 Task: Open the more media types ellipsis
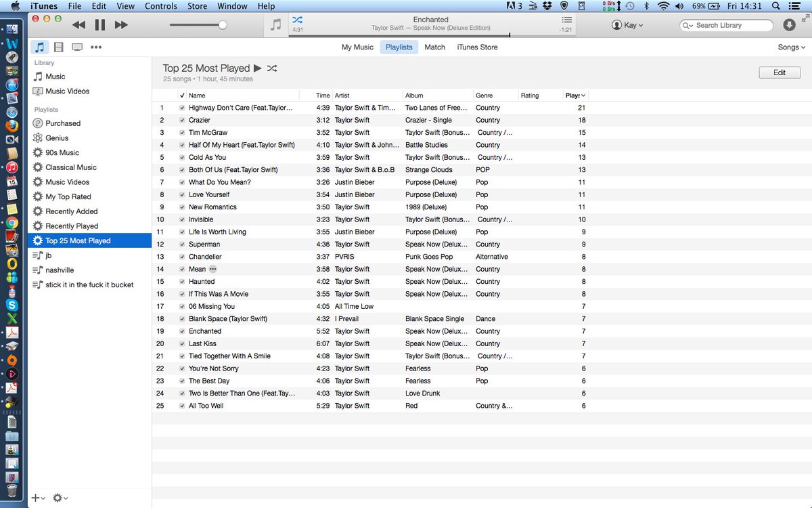coord(96,47)
